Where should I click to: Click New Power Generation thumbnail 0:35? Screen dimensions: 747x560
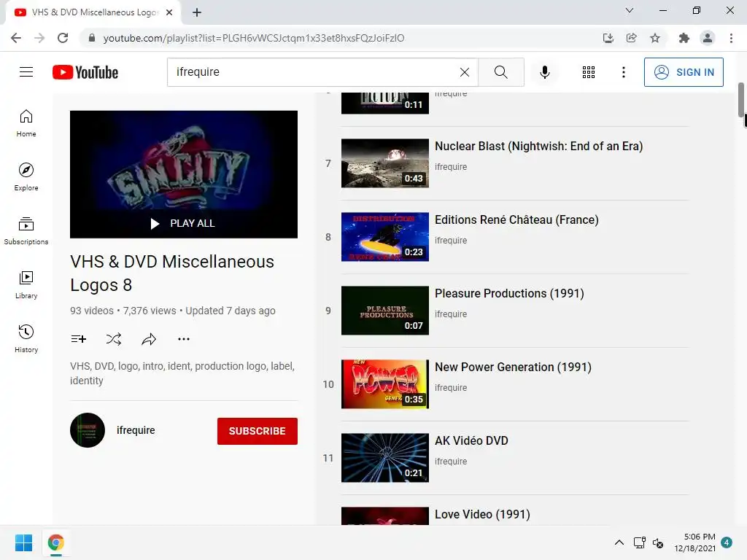coord(385,384)
